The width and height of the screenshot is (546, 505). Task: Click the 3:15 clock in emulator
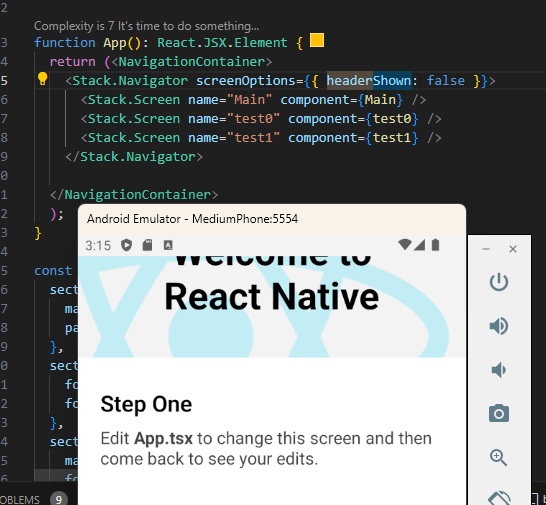pyautogui.click(x=98, y=246)
